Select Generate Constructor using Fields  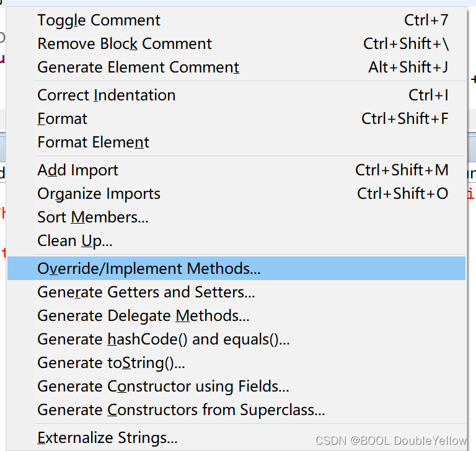coord(163,387)
